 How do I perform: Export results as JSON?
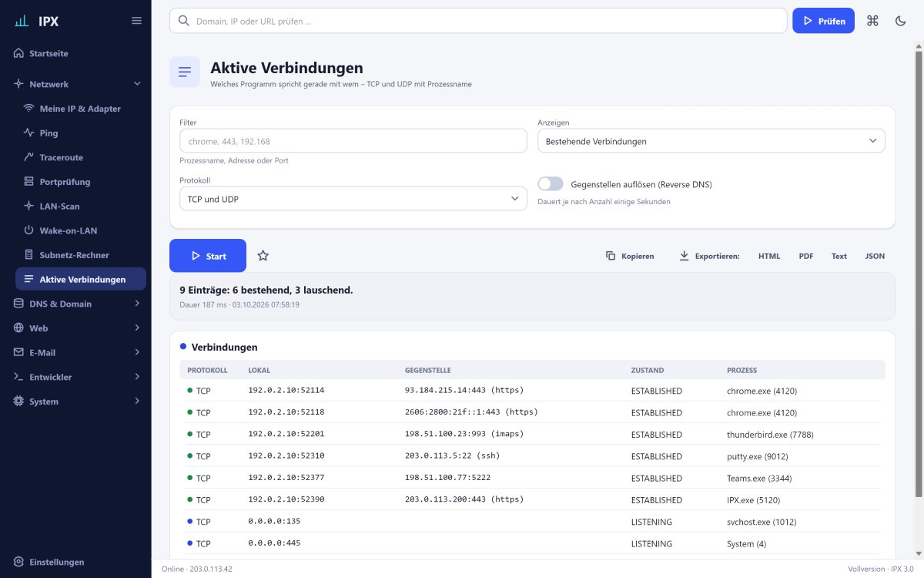tap(875, 256)
